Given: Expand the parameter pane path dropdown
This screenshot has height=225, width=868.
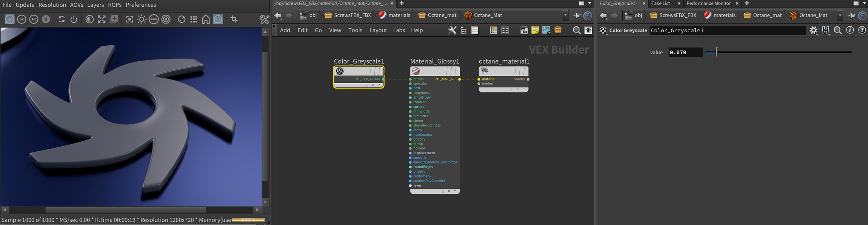Looking at the screenshot, I should coord(840,15).
